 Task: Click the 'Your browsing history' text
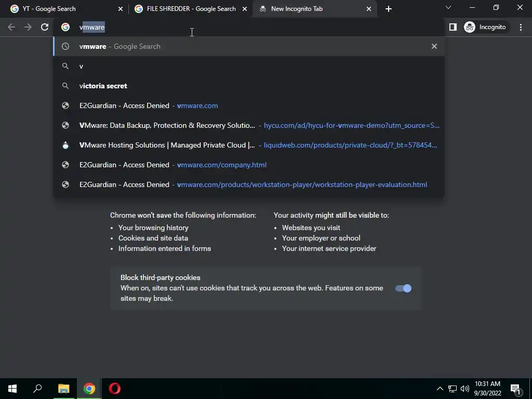153,228
